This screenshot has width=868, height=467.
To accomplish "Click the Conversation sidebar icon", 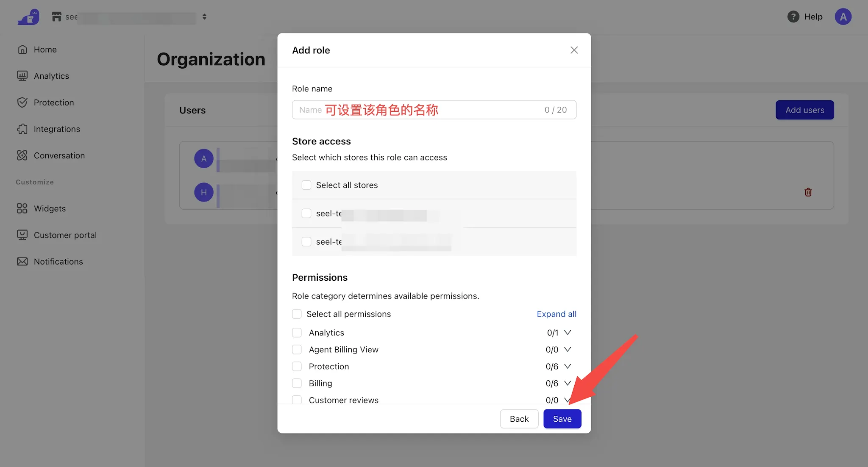I will [22, 155].
